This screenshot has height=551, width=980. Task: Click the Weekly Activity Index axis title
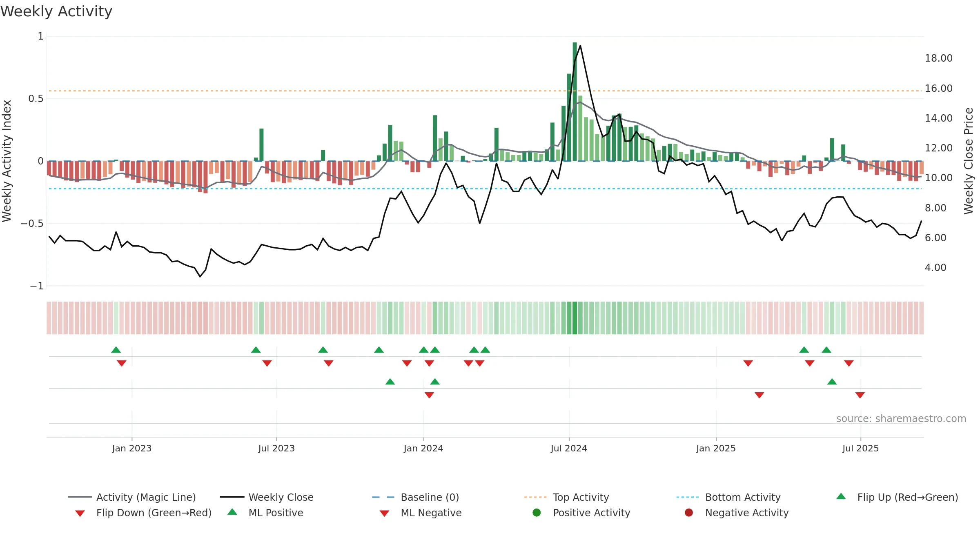7,161
